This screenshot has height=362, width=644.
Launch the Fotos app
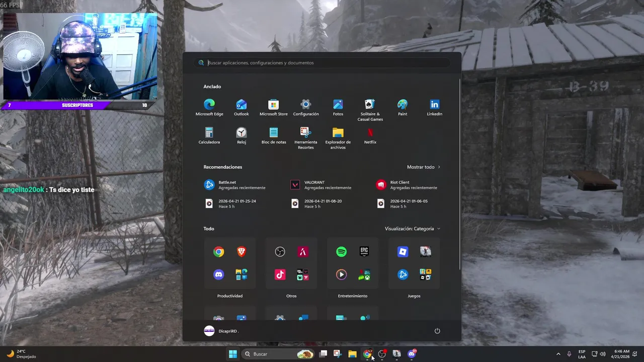338,108
